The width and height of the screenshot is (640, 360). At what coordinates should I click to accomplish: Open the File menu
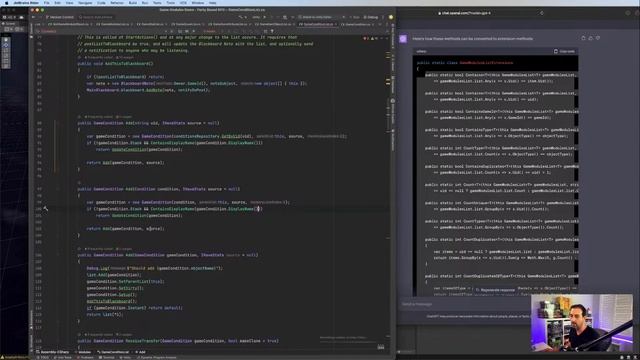[47, 3]
